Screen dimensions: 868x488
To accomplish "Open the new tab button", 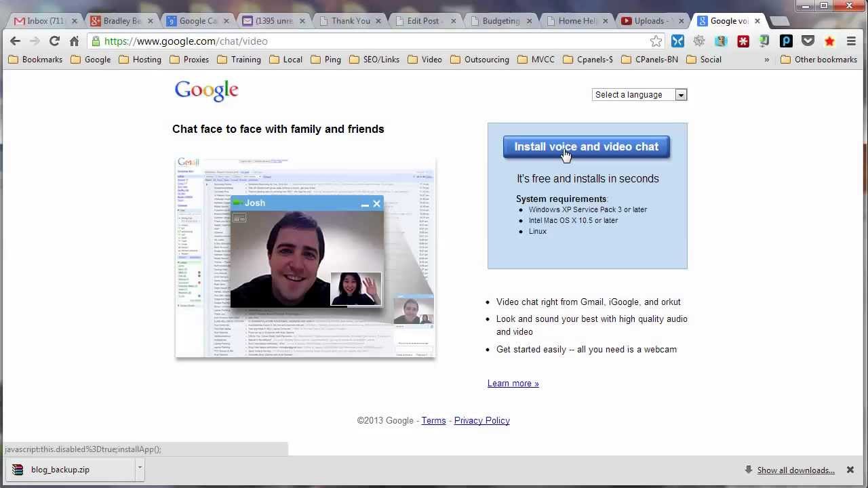I will tap(779, 21).
